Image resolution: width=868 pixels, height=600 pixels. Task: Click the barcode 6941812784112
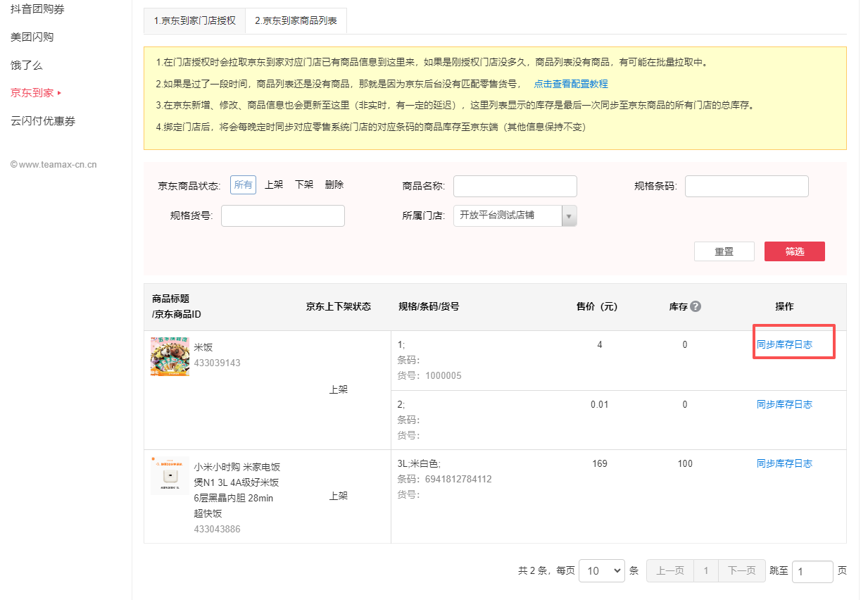coord(458,479)
